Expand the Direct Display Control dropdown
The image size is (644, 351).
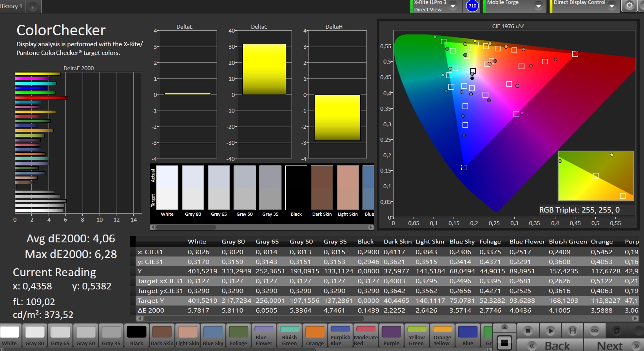coord(611,6)
